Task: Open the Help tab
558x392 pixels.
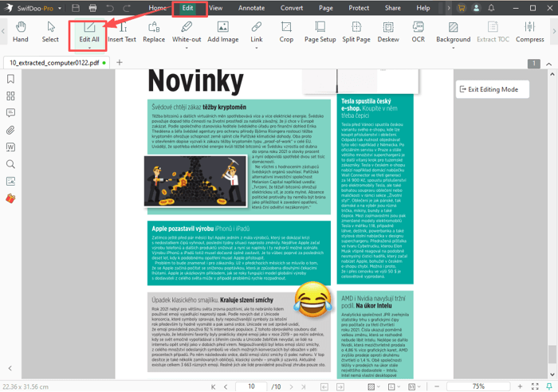Action: [423, 8]
